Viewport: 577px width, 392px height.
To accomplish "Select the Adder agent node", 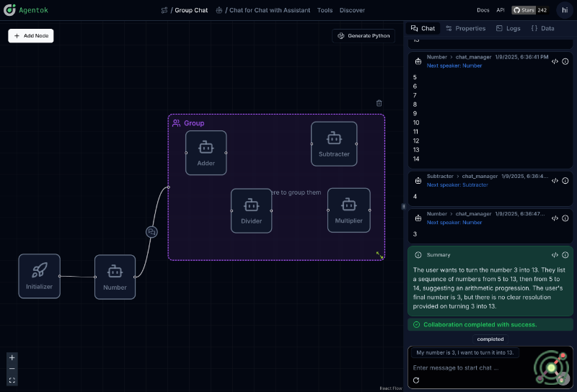I will click(206, 153).
